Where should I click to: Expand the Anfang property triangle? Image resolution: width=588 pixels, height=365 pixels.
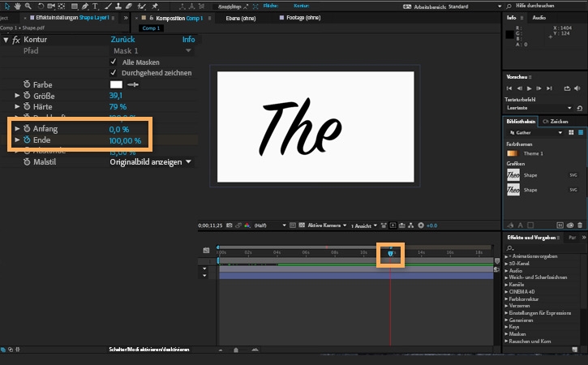pyautogui.click(x=17, y=128)
